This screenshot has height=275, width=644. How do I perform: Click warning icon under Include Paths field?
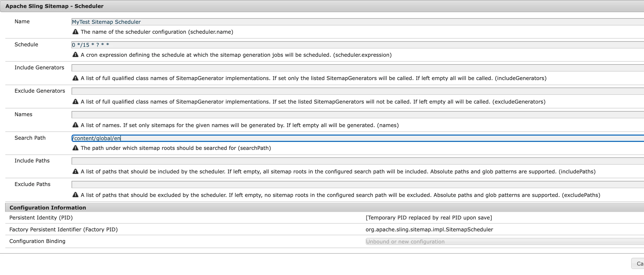tap(75, 171)
